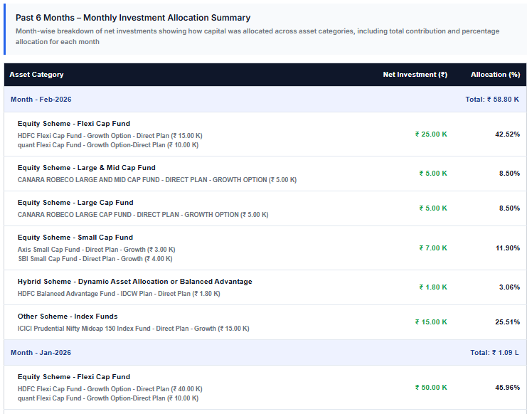Select the 'Net Investment (₹)' column header

coord(415,75)
